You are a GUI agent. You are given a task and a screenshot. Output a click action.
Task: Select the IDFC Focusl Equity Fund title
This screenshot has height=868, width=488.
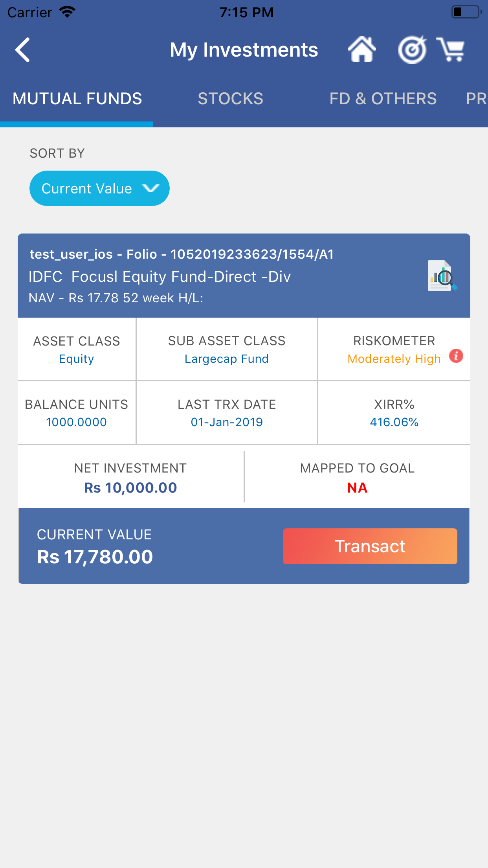[x=160, y=277]
